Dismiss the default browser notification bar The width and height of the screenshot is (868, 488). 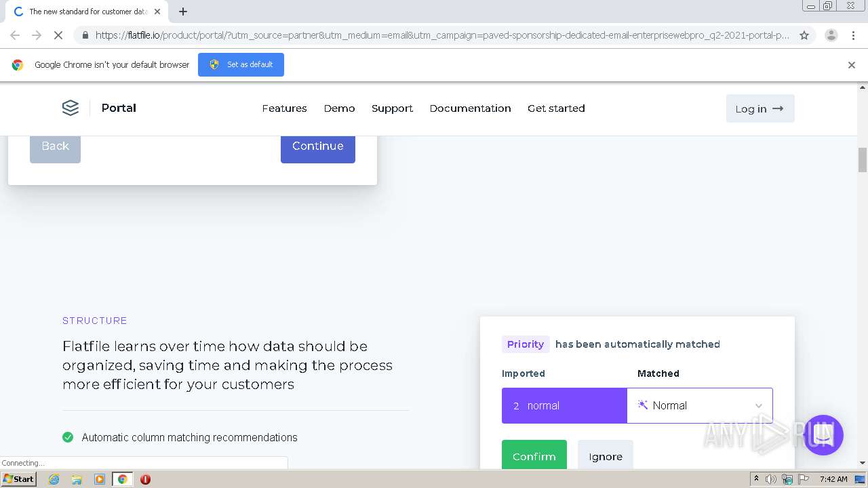pos(852,65)
